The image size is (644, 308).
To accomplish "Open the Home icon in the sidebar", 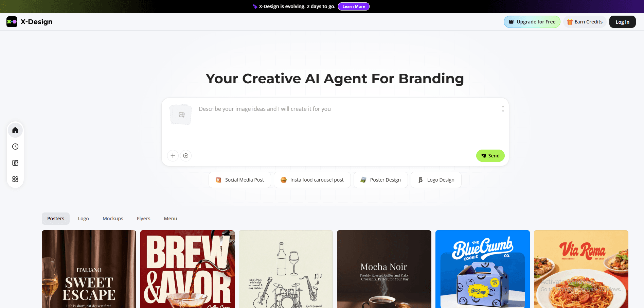I will point(15,130).
